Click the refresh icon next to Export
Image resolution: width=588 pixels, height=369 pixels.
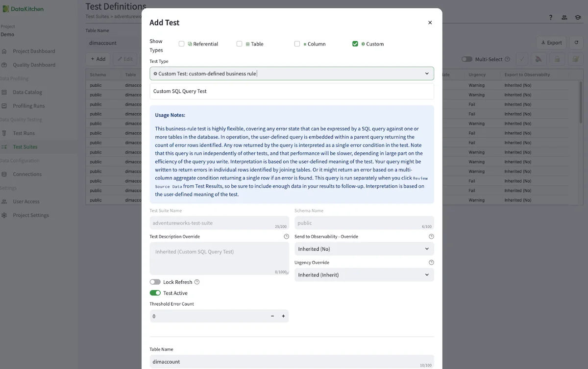point(577,43)
